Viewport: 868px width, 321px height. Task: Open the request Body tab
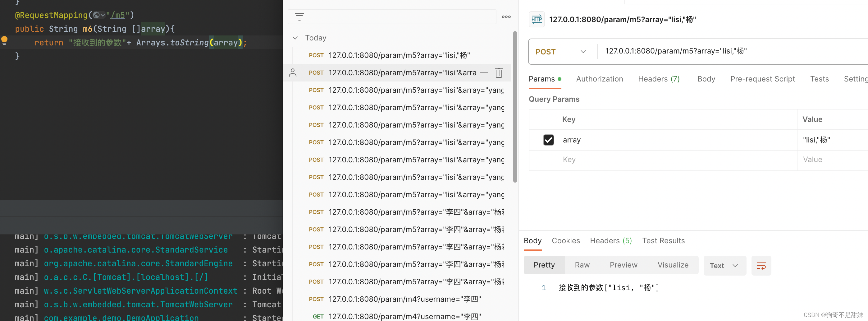tap(706, 79)
